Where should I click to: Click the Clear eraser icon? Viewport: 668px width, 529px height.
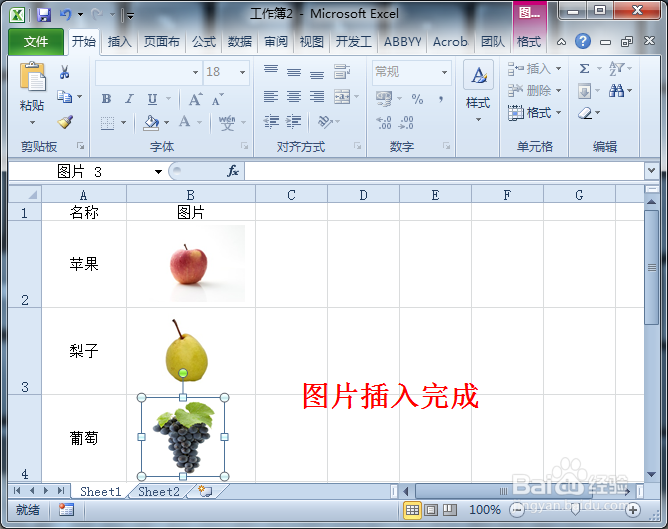coord(585,113)
